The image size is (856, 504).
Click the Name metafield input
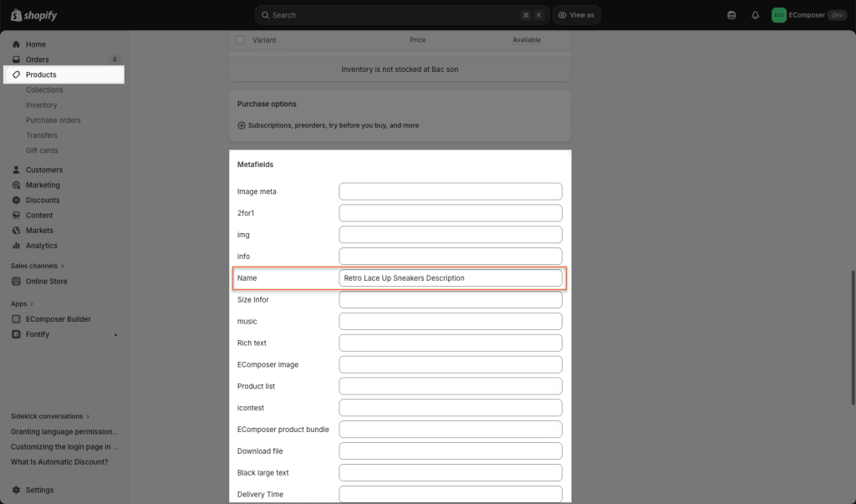[451, 278]
